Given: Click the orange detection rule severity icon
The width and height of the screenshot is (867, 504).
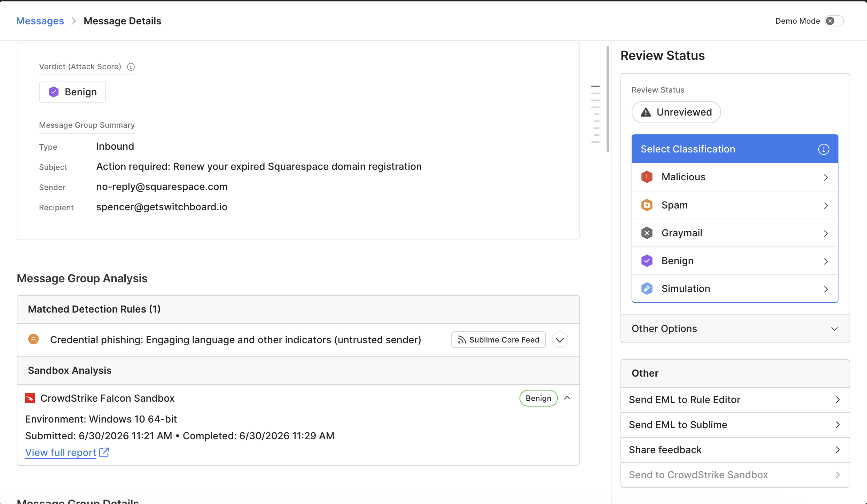Looking at the screenshot, I should (x=33, y=339).
